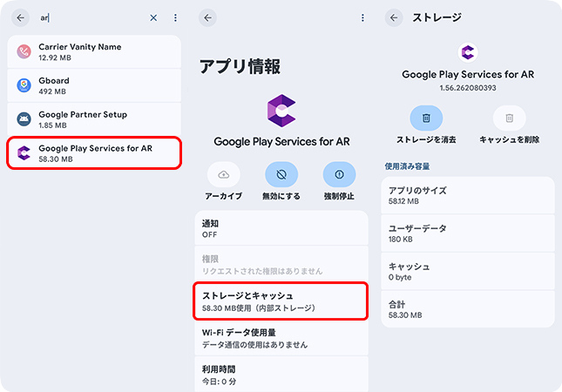Image resolution: width=562 pixels, height=392 pixels.
Task: Go back from the app search screen
Action: tap(20, 17)
